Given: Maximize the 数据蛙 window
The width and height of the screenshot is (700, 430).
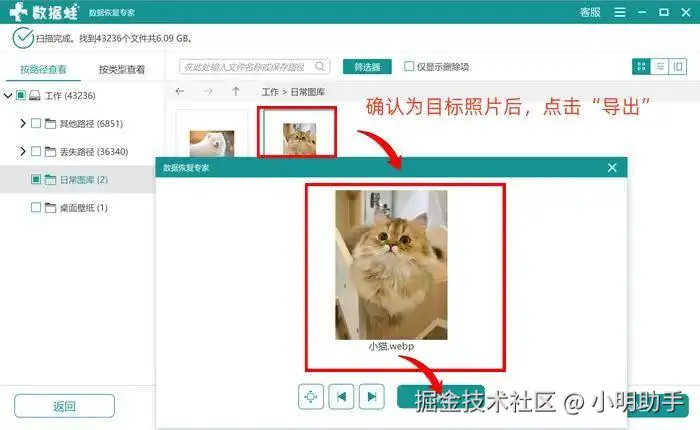Looking at the screenshot, I should click(664, 12).
